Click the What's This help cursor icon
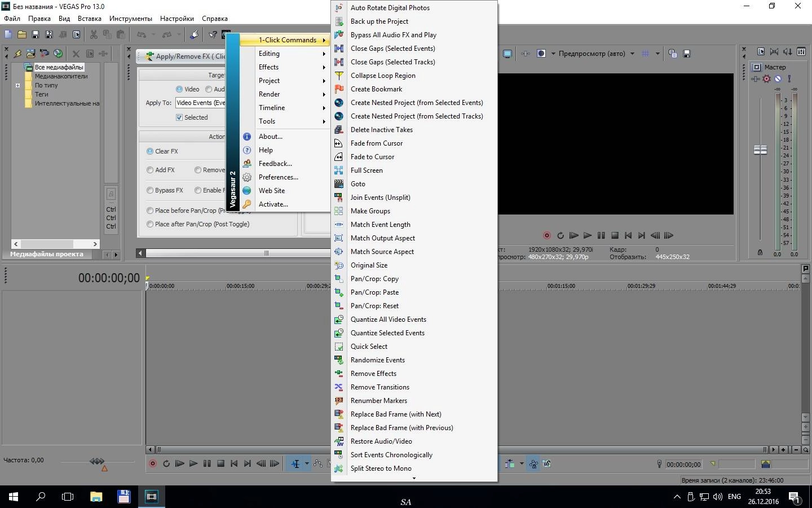This screenshot has height=508, width=812. [213, 34]
